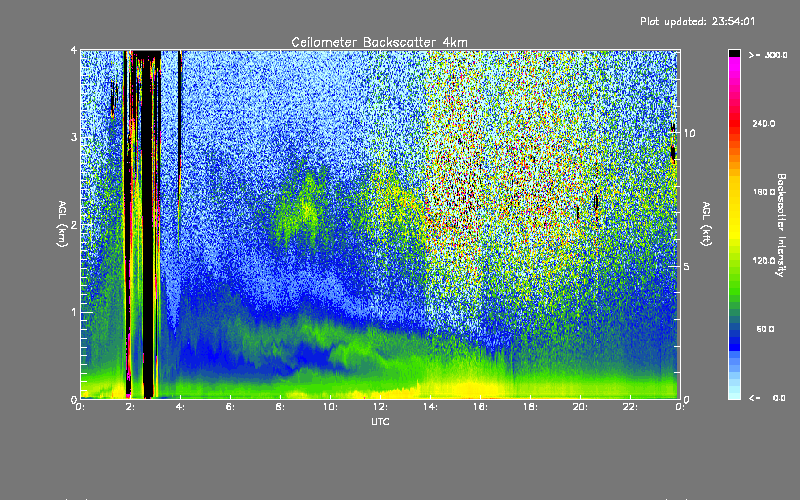Click the '18:' tick on UTC axis

530,407
